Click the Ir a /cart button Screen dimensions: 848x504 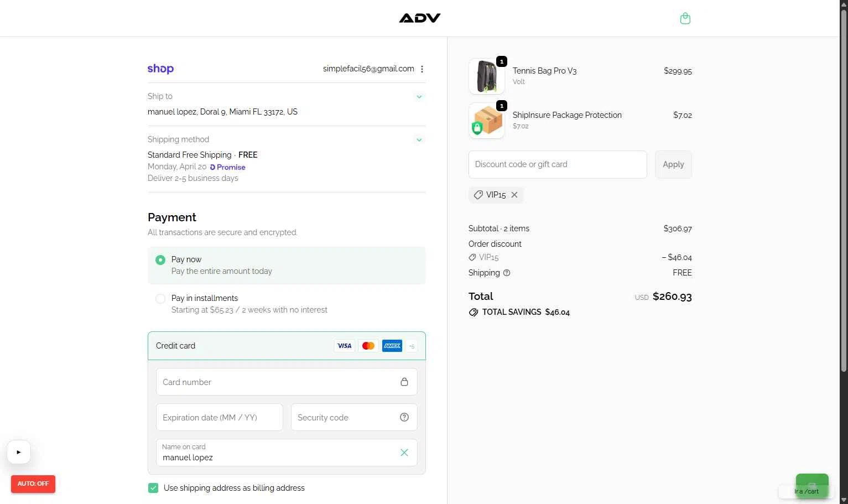tap(807, 491)
